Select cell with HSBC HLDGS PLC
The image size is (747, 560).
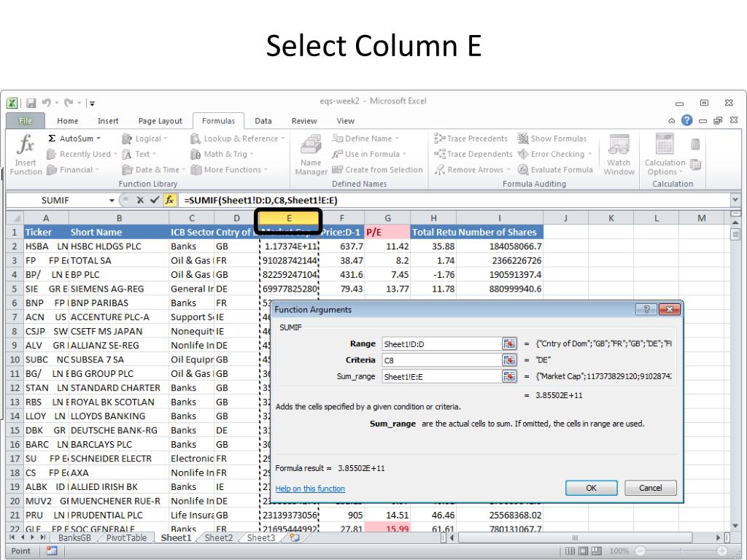pos(119,246)
